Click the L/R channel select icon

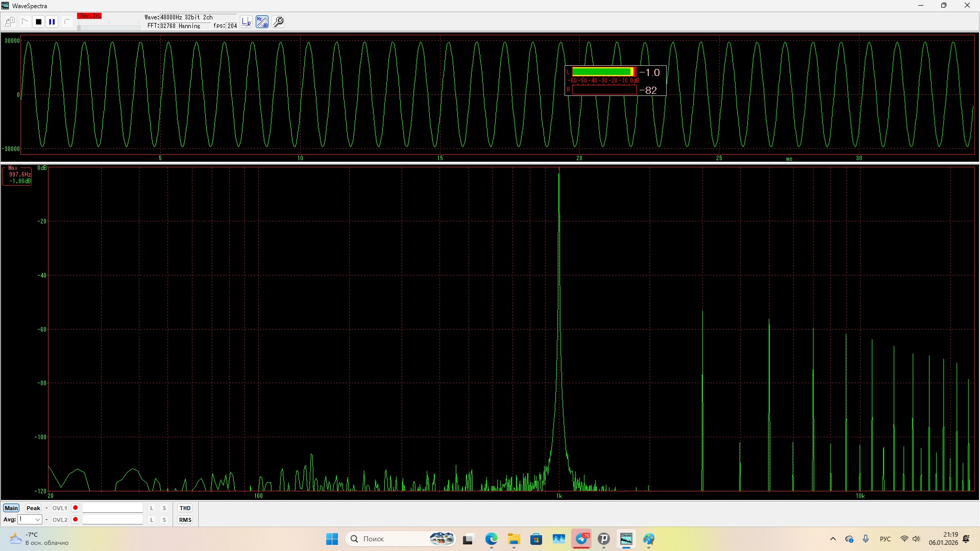247,22
